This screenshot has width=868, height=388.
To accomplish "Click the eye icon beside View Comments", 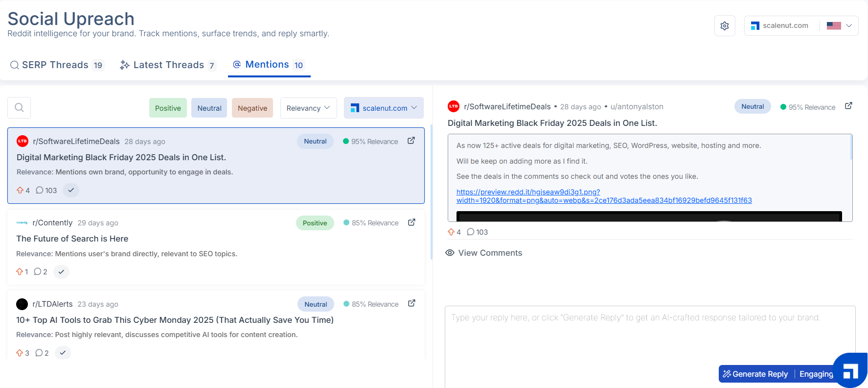I will 450,253.
